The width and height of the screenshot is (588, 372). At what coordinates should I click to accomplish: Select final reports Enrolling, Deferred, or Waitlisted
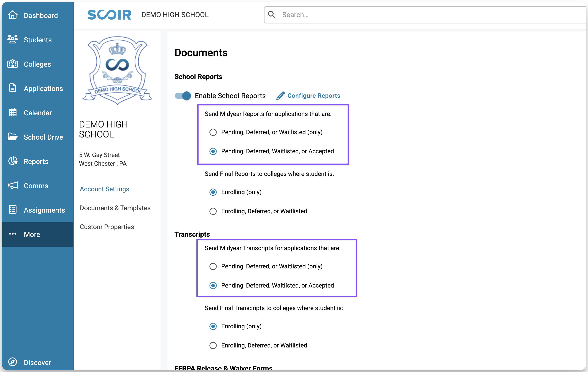pos(213,211)
